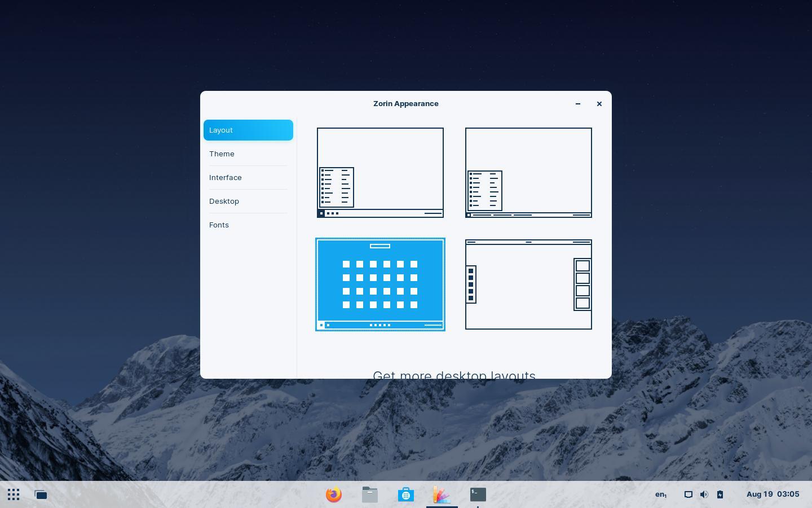
Task: Click the workspaces overview icon
Action: point(41,494)
